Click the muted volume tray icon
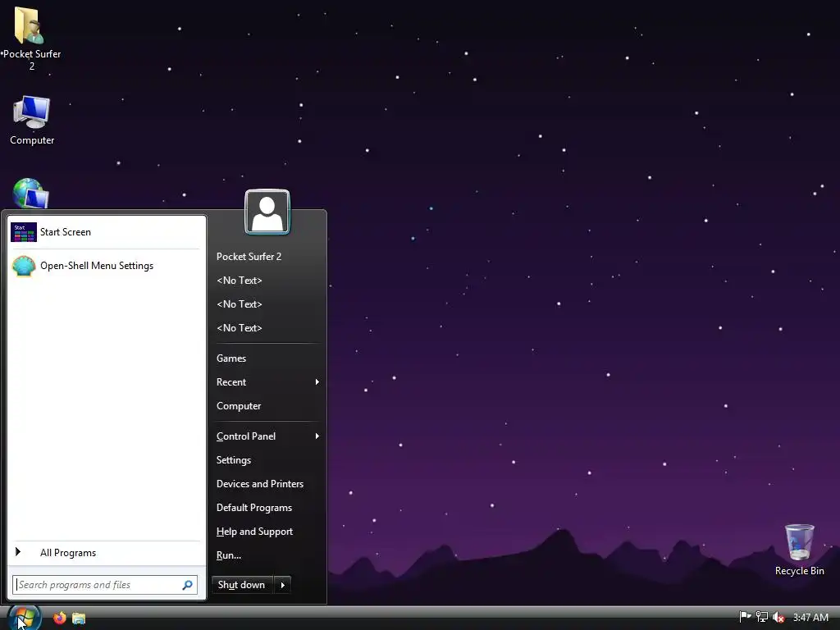Screen dimensions: 840x630 pyautogui.click(x=778, y=617)
